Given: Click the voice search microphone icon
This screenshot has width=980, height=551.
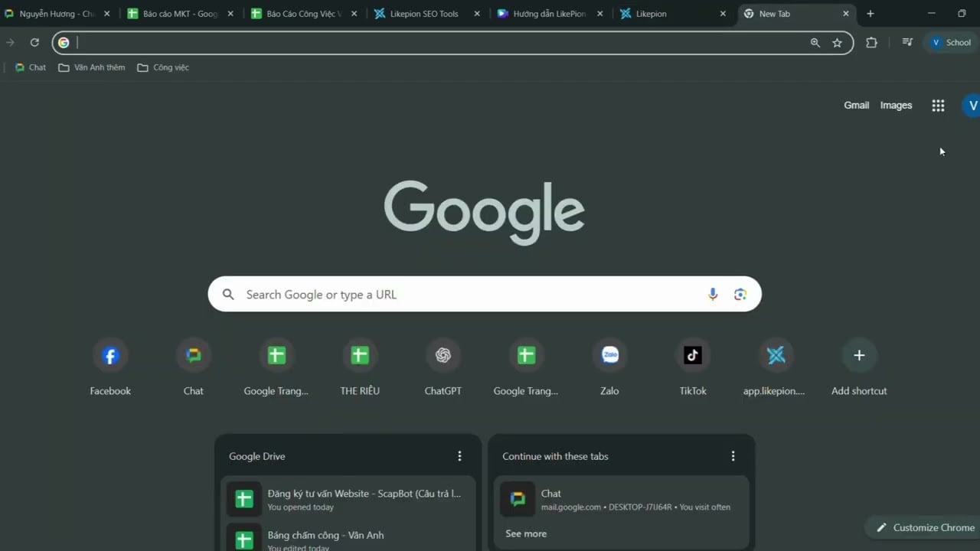Looking at the screenshot, I should tap(712, 294).
